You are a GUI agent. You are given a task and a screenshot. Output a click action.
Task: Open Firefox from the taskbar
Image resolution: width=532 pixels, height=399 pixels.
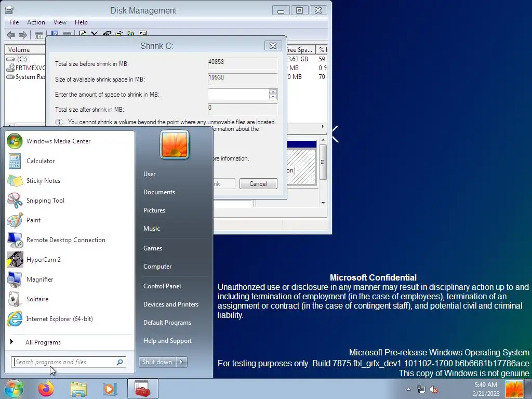tap(46, 389)
